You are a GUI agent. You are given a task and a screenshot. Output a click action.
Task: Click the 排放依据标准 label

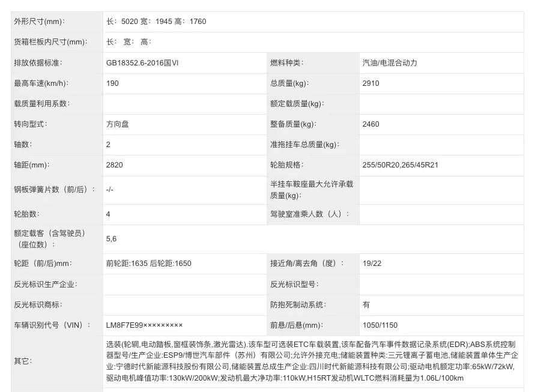point(38,63)
